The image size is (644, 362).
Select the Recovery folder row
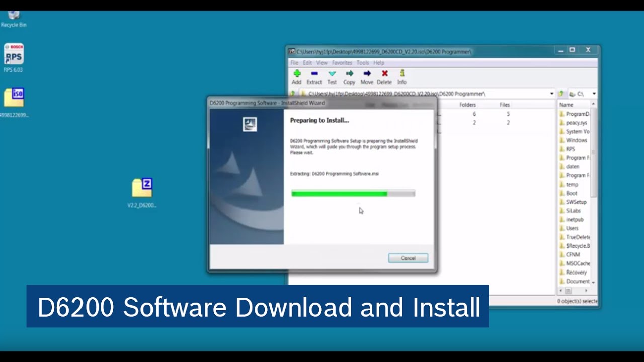pyautogui.click(x=574, y=272)
